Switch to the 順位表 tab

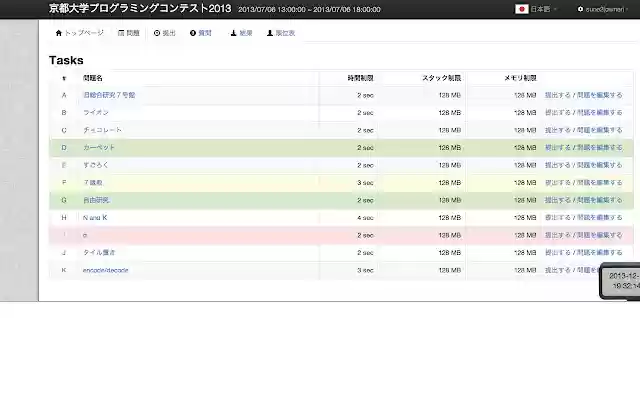[281, 33]
